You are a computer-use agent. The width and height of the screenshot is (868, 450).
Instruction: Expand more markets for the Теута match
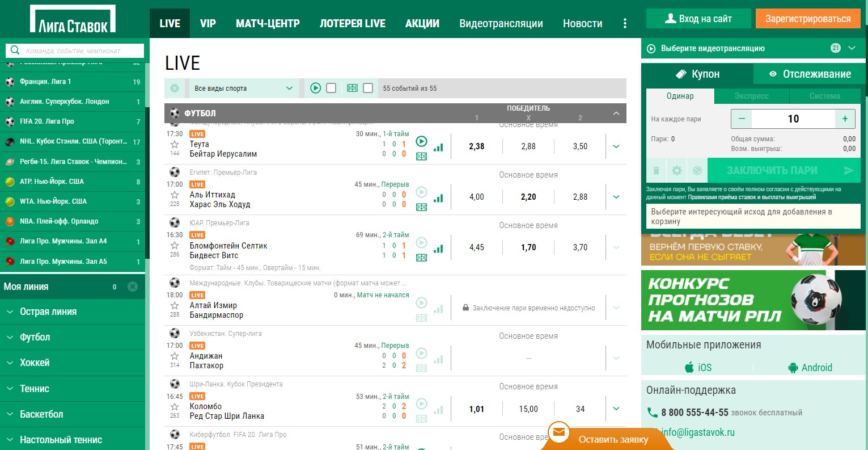click(616, 146)
